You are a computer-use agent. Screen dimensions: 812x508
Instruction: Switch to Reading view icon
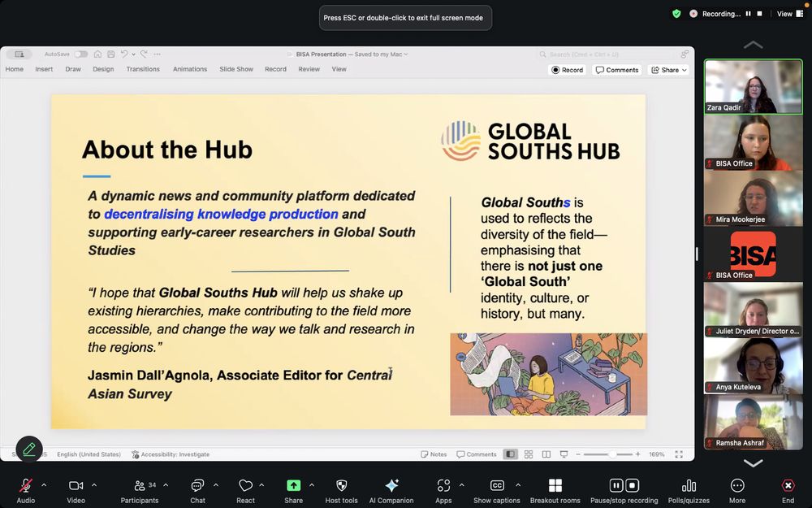546,454
